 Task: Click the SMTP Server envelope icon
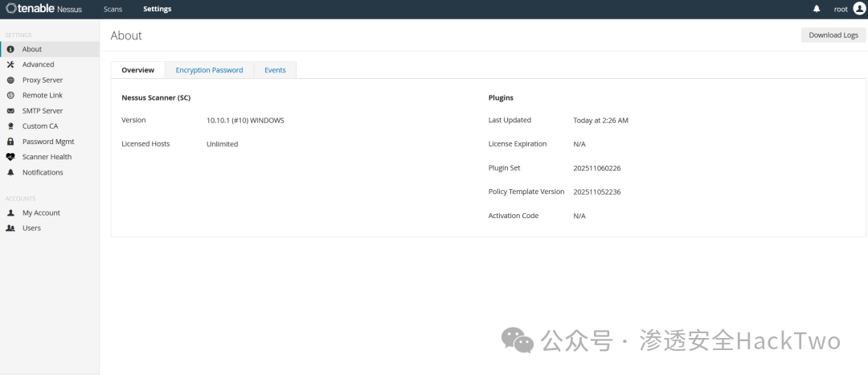click(x=10, y=111)
